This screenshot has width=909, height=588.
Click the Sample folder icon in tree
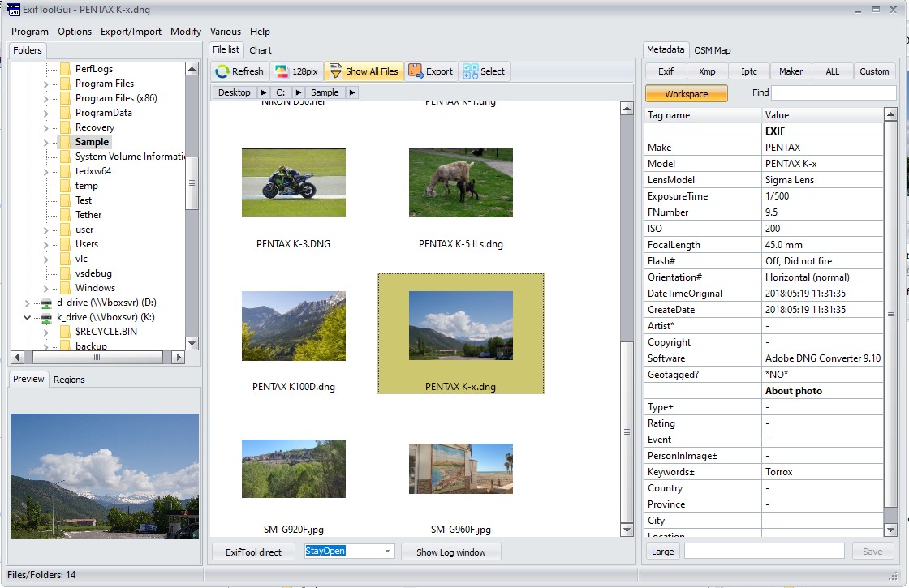pos(65,142)
